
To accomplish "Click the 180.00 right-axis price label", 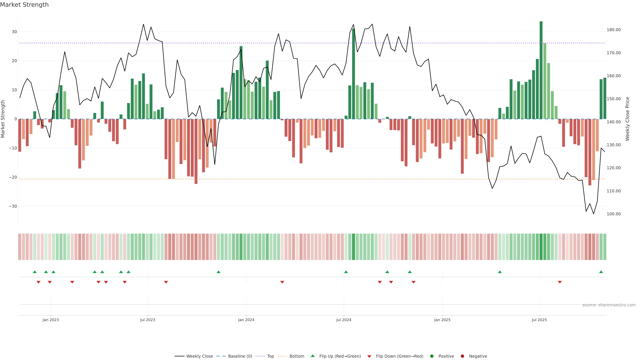I will click(613, 30).
